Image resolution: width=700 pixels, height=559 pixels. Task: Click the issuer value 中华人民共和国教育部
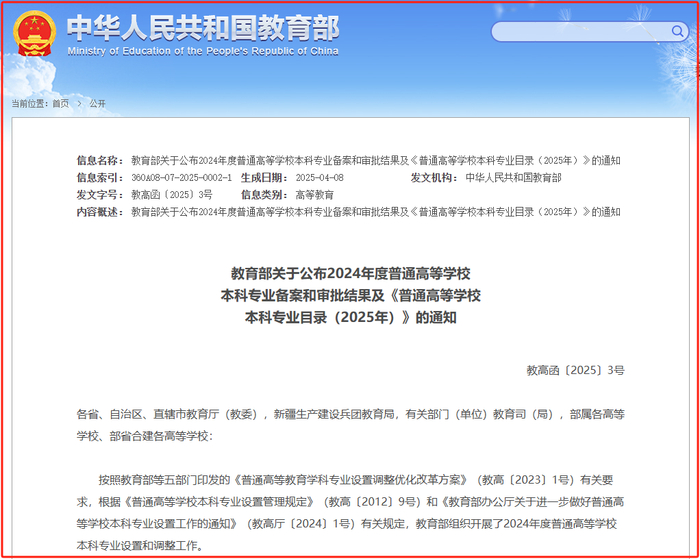[x=513, y=178]
